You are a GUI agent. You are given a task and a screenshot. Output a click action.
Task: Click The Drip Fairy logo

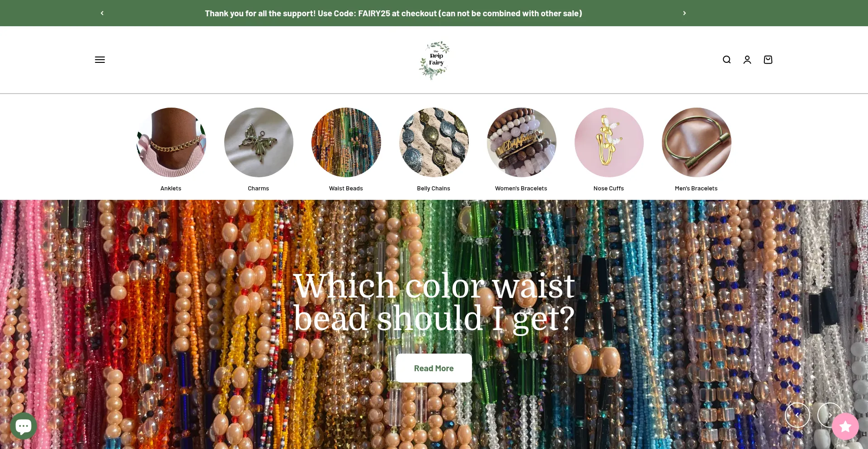coord(434,60)
